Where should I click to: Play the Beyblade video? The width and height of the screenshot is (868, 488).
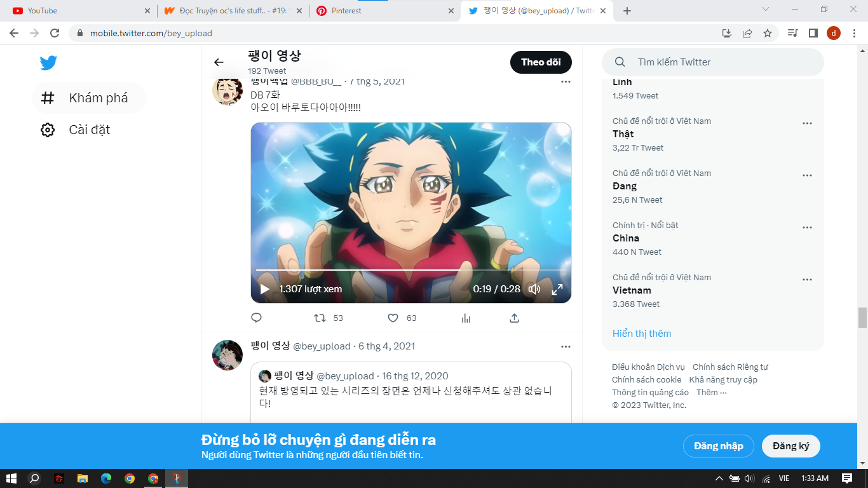[264, 289]
